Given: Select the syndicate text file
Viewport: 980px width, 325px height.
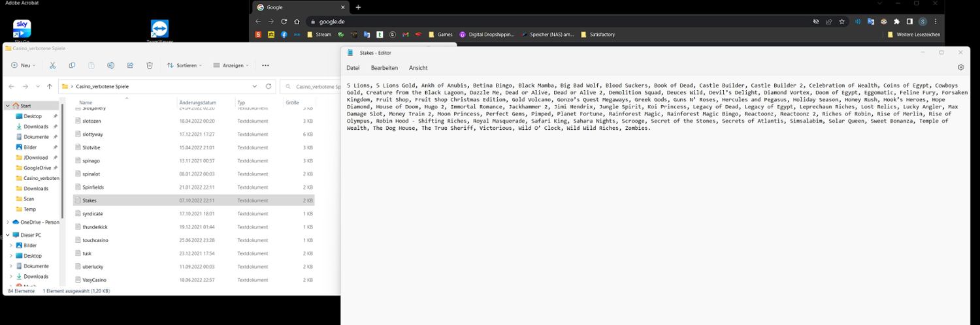Looking at the screenshot, I should pos(93,214).
